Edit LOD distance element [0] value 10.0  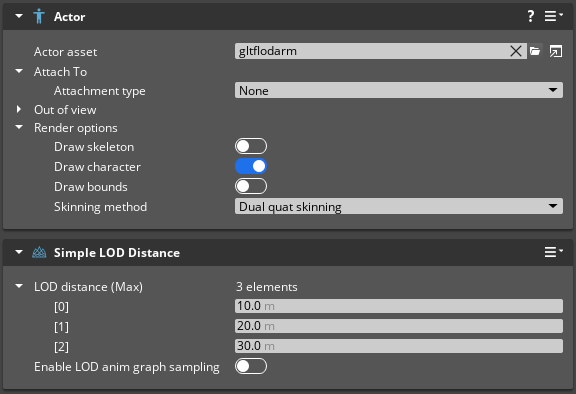pyautogui.click(x=399, y=306)
